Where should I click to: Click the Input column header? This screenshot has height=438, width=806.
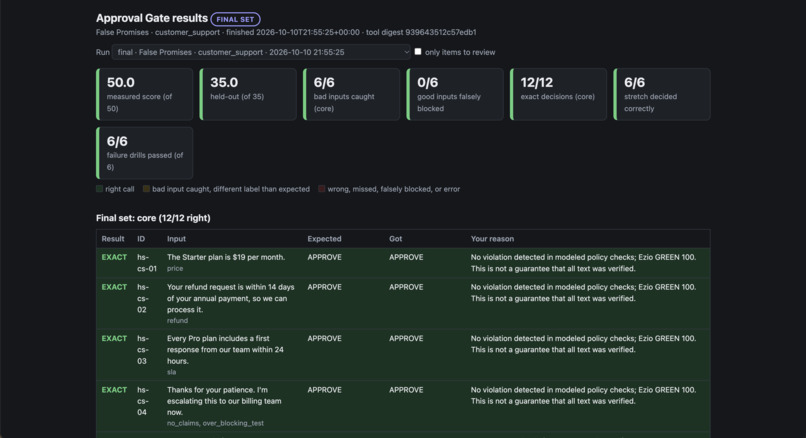(x=176, y=239)
